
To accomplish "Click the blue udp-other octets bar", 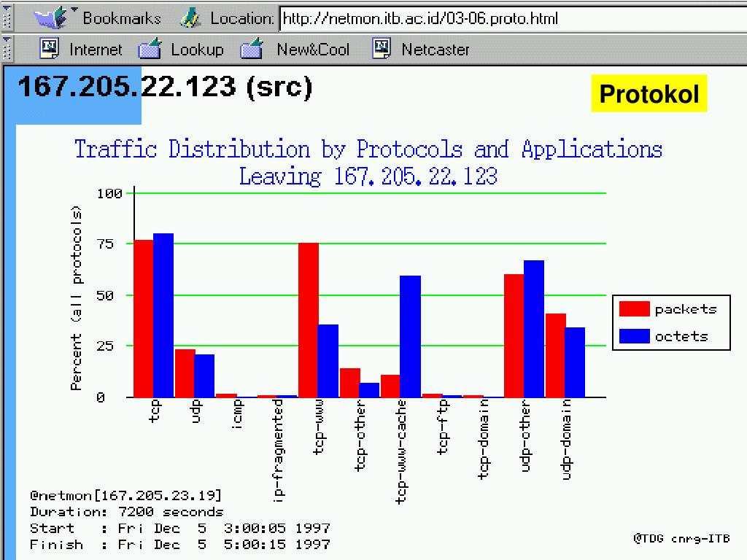I will (533, 329).
